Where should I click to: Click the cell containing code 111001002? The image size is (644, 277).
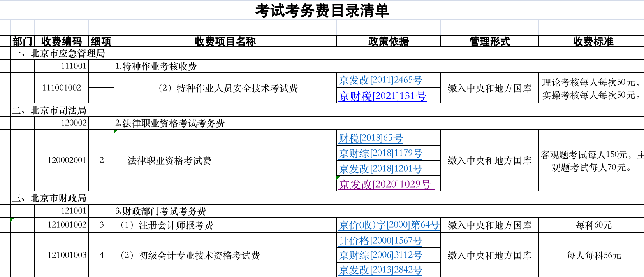[62, 88]
